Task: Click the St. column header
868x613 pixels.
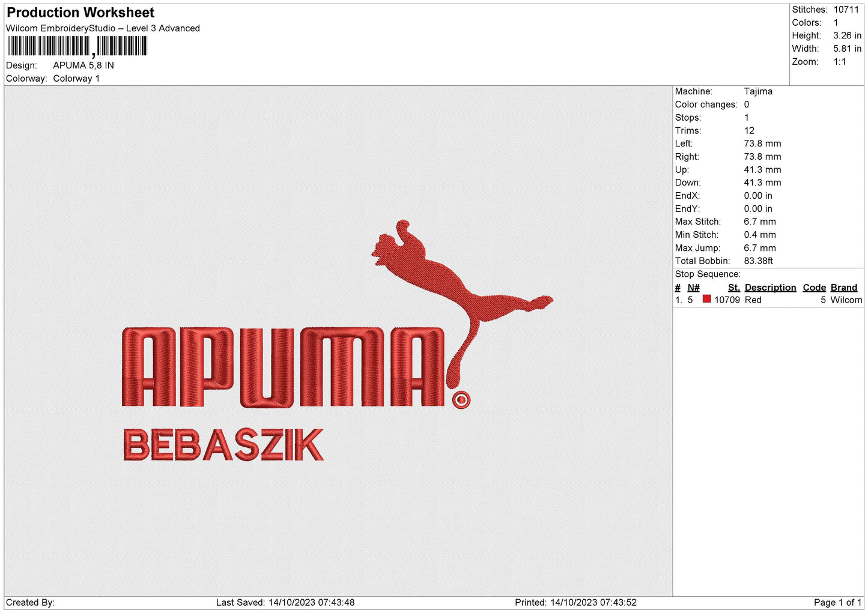Action: pyautogui.click(x=733, y=288)
